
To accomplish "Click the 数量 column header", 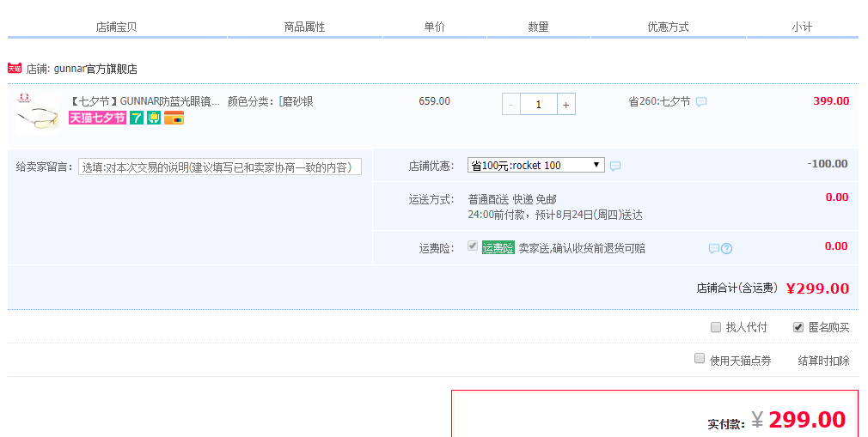I will pos(538,27).
